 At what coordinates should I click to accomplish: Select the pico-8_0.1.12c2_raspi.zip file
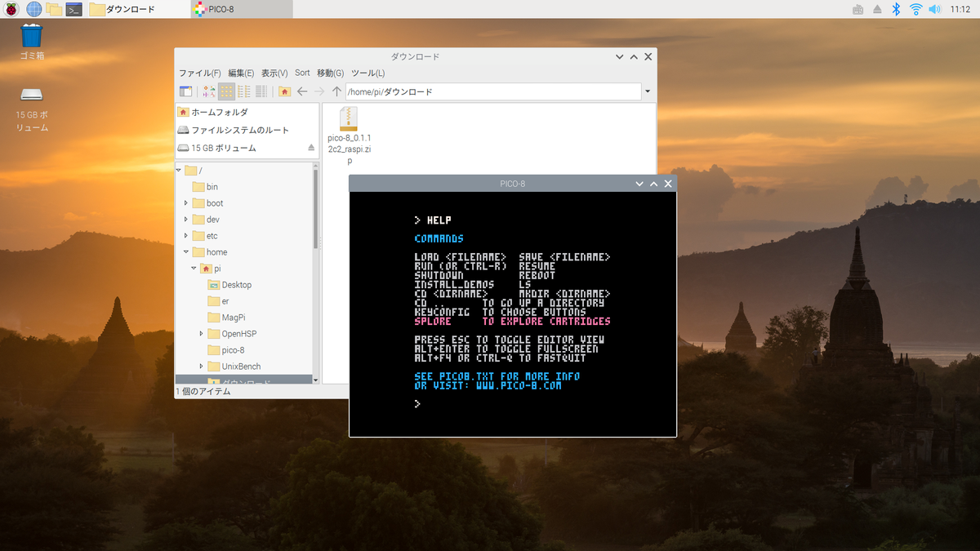click(349, 136)
